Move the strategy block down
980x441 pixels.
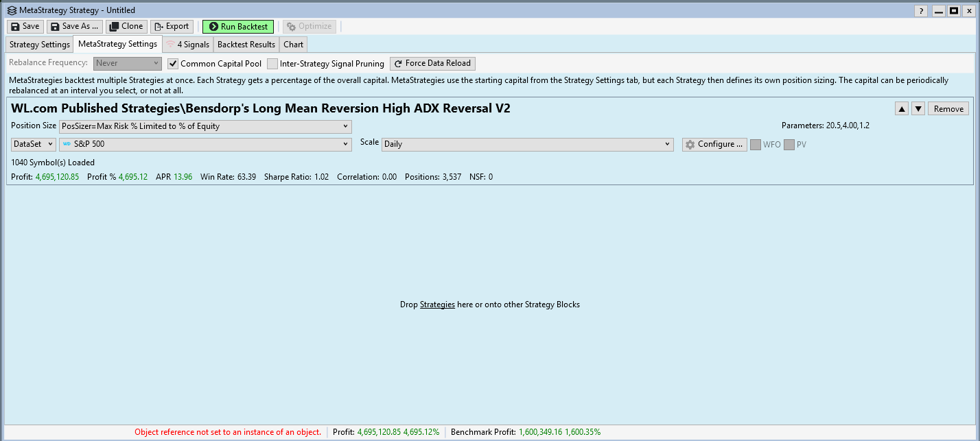(x=918, y=108)
